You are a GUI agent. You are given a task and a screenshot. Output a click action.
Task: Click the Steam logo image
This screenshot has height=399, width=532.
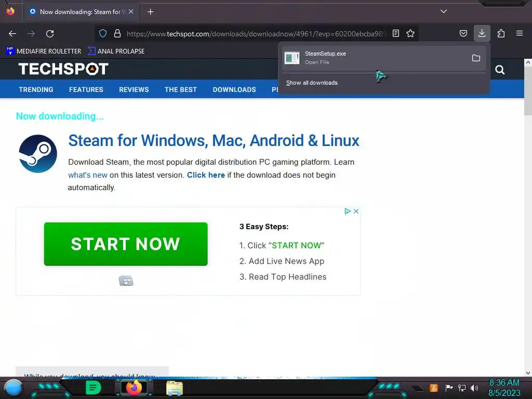coord(38,154)
